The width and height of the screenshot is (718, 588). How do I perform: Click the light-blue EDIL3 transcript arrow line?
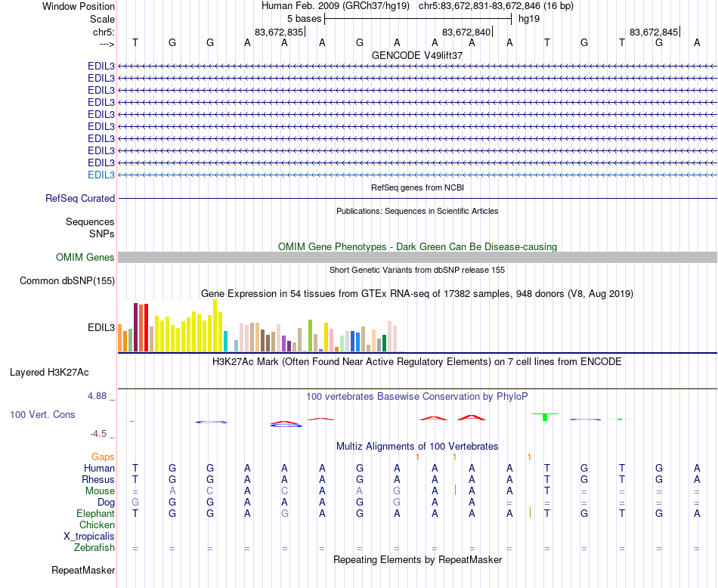(x=417, y=175)
